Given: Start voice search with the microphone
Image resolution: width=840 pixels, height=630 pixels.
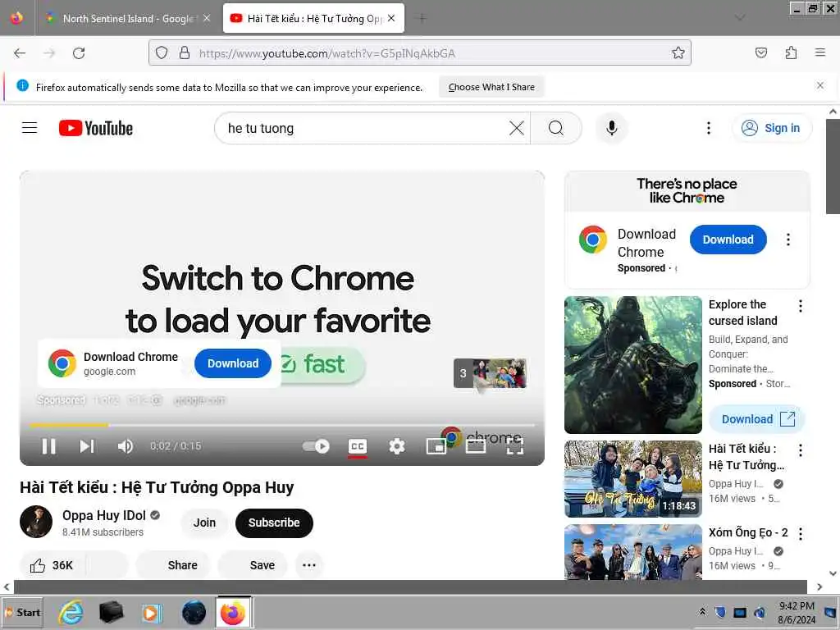Looking at the screenshot, I should click(x=612, y=128).
